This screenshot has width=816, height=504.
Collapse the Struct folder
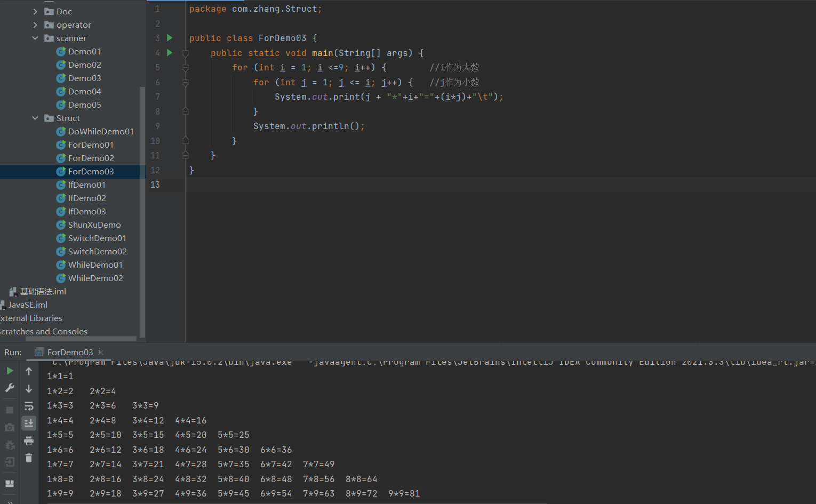(x=35, y=118)
